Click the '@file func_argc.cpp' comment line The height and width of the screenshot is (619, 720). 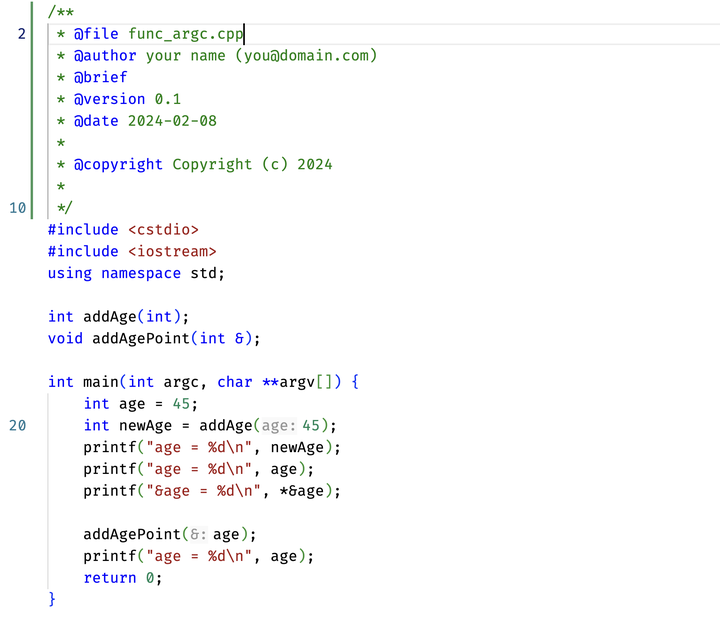(150, 34)
